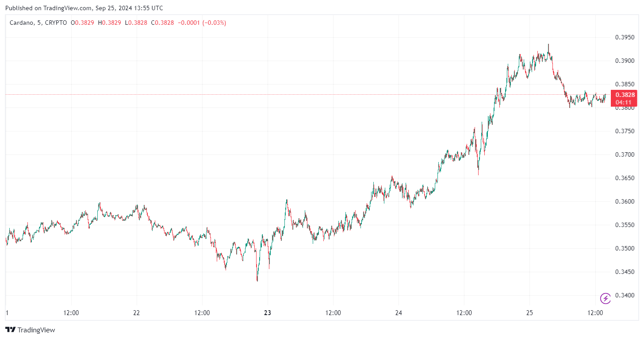Click the date label 25 on the time axis

pyautogui.click(x=530, y=313)
